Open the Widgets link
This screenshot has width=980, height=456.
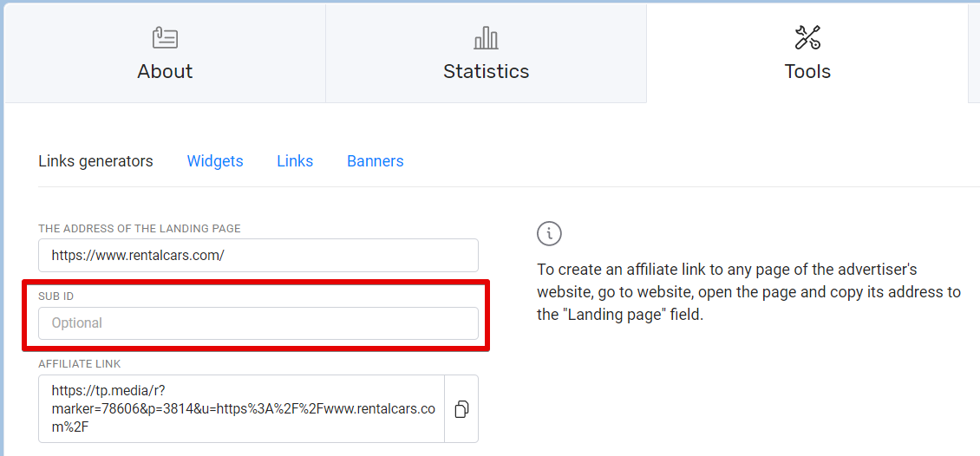click(215, 161)
